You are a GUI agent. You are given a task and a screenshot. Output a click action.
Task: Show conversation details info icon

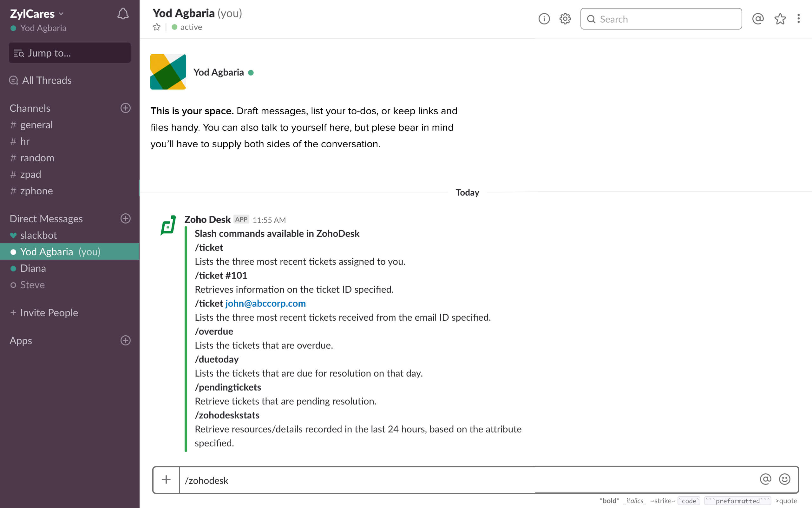pos(544,19)
